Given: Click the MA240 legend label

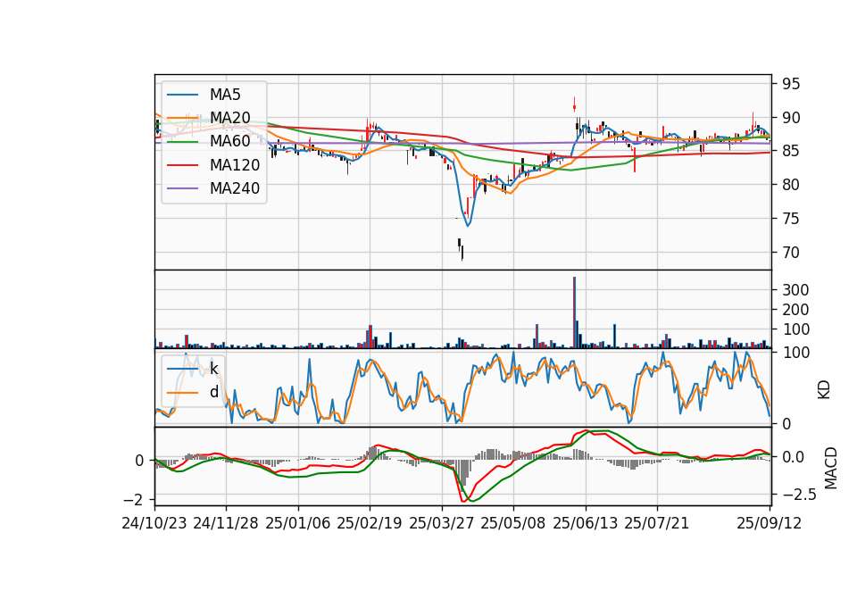Looking at the screenshot, I should (x=235, y=188).
